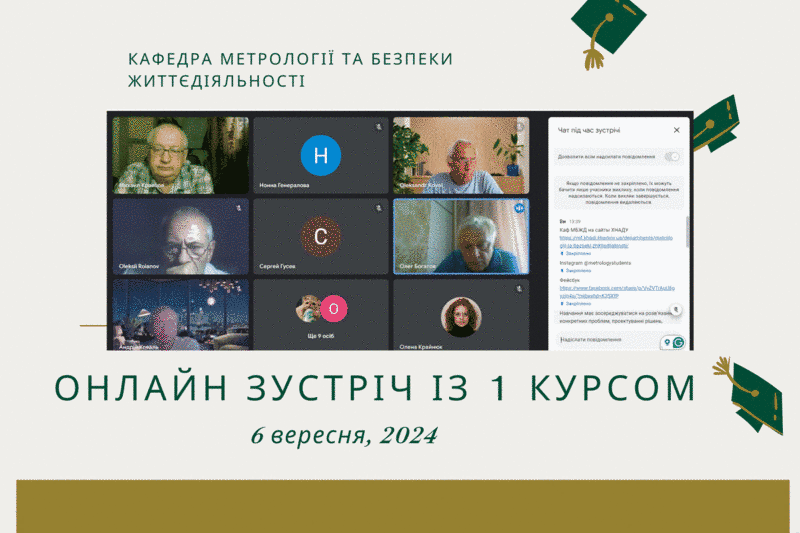Image resolution: width=800 pixels, height=533 pixels.
Task: Click the '6 вересня, 2024' date text
Action: click(x=344, y=436)
